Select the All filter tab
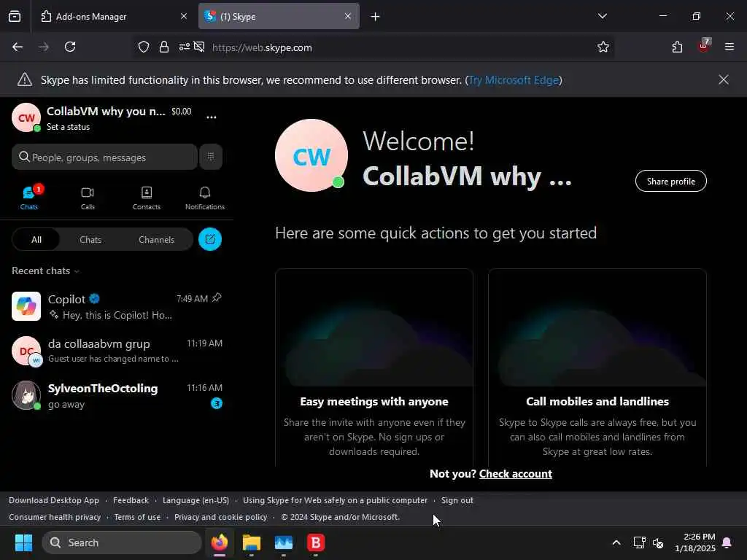This screenshot has height=560, width=747. [x=36, y=239]
